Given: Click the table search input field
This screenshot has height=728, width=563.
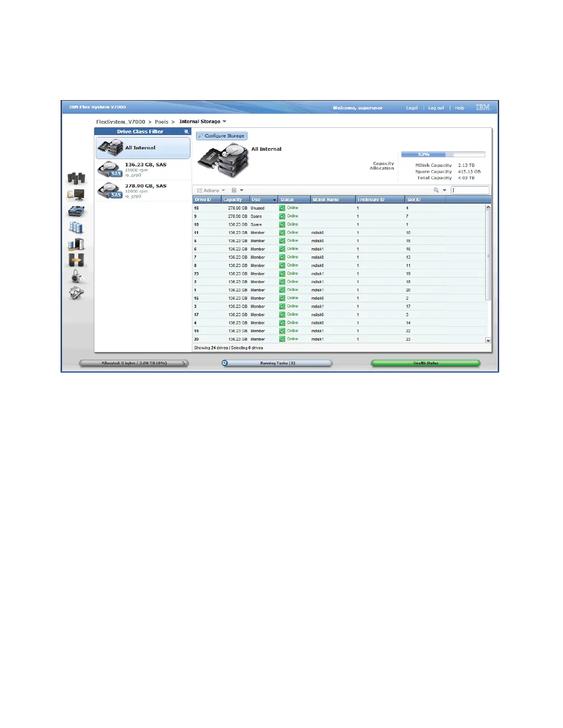Looking at the screenshot, I should [470, 190].
